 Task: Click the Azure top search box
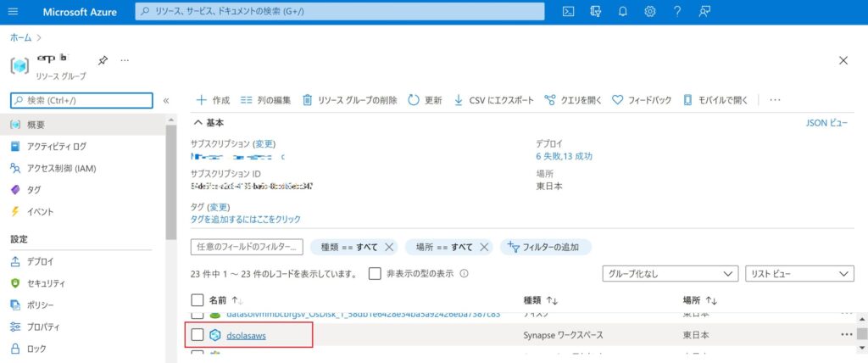[339, 12]
